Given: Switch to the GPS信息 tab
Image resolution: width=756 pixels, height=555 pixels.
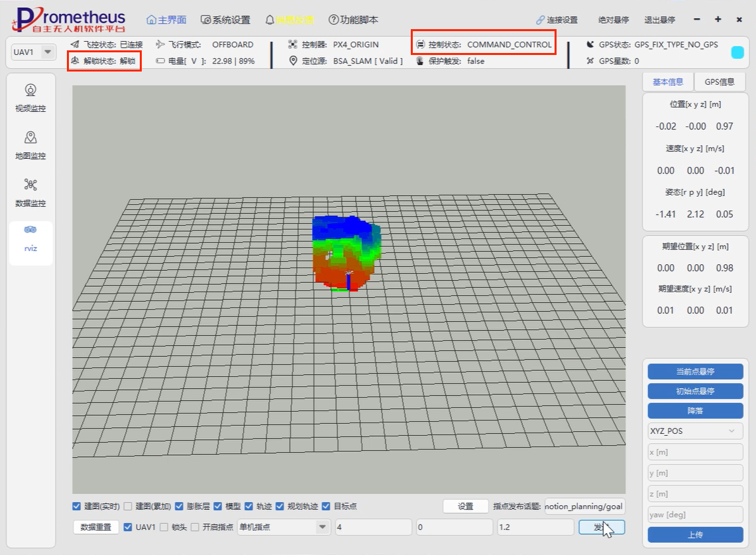Looking at the screenshot, I should (720, 82).
